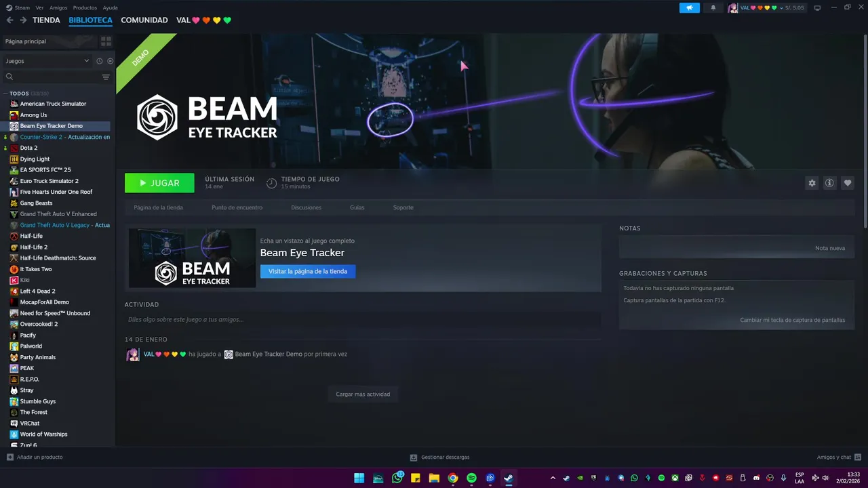Image resolution: width=868 pixels, height=488 pixels.
Task: Click Visitar la página de la tienda
Action: [x=308, y=271]
